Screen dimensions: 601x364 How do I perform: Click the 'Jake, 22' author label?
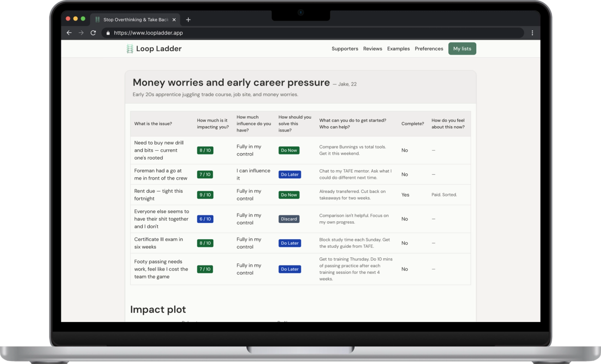click(x=348, y=84)
